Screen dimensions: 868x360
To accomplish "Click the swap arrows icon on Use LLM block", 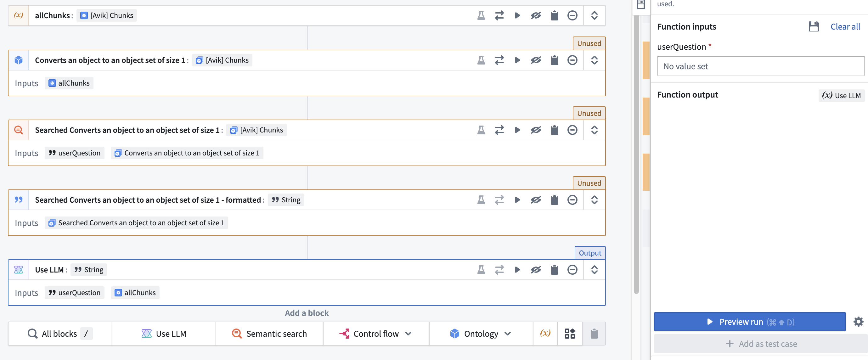I will (x=499, y=270).
